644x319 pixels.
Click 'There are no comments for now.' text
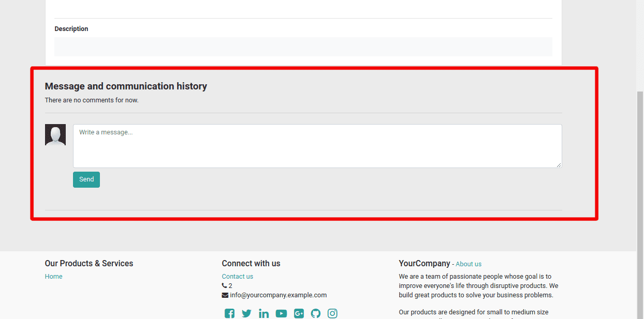click(92, 100)
